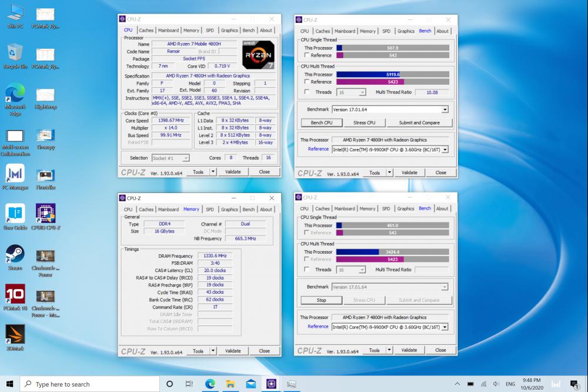The width and height of the screenshot is (588, 392).
Task: Open File Explorer from the taskbar
Action: coord(230,384)
